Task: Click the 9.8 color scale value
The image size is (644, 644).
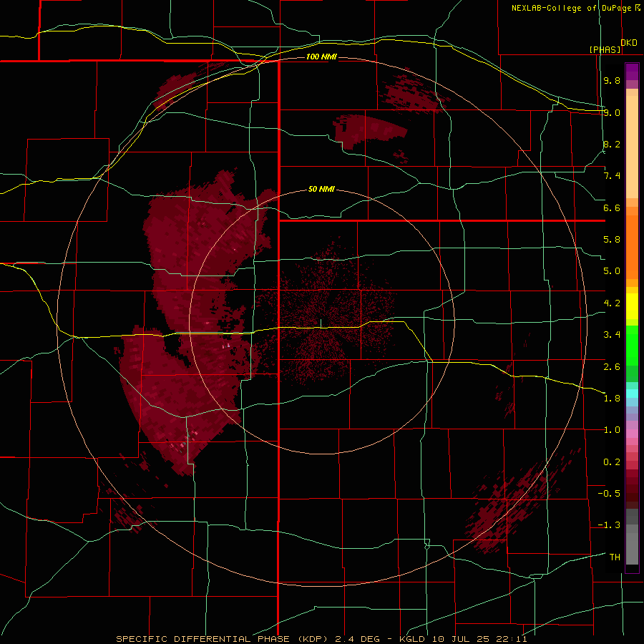Action: coord(612,80)
